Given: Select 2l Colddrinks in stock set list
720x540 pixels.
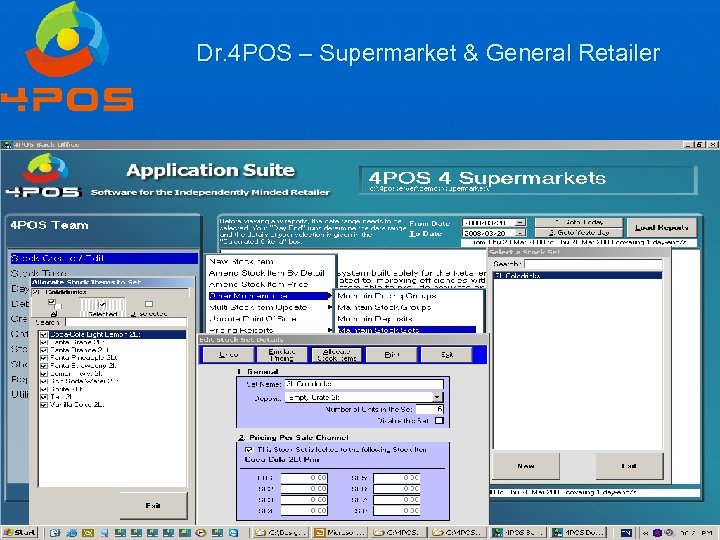Looking at the screenshot, I should (578, 276).
